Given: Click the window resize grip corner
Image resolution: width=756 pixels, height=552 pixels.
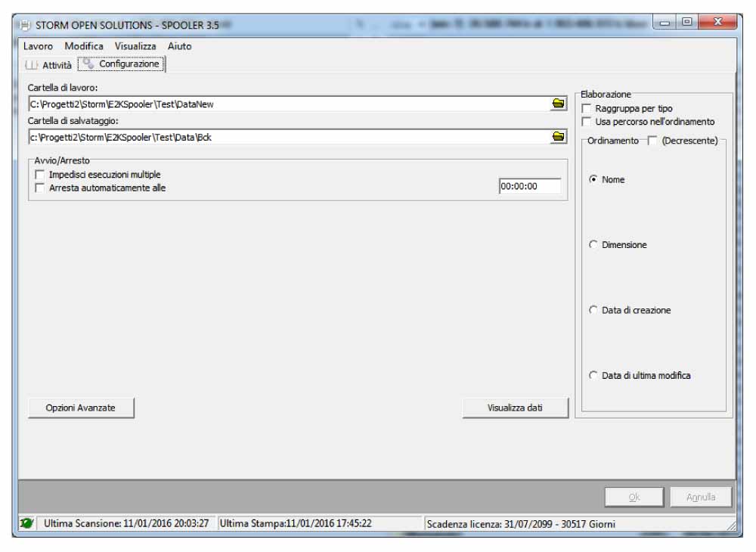Looking at the screenshot, I should (731, 526).
